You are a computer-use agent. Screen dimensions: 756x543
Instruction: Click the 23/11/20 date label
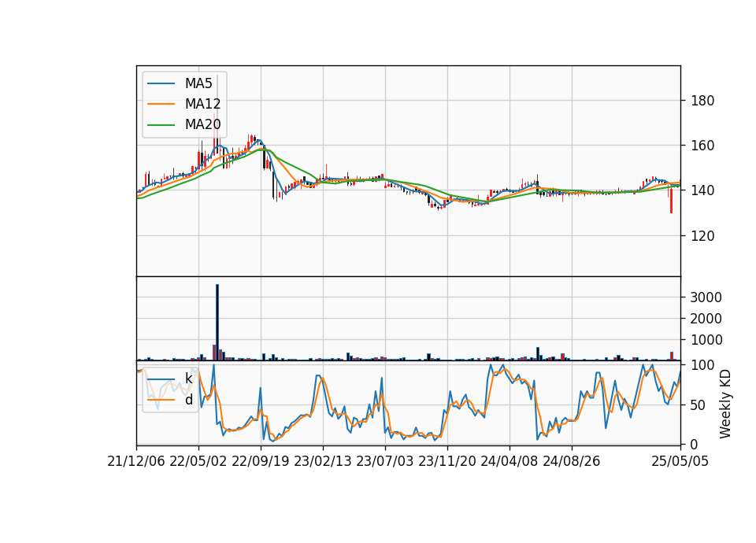pyautogui.click(x=447, y=461)
